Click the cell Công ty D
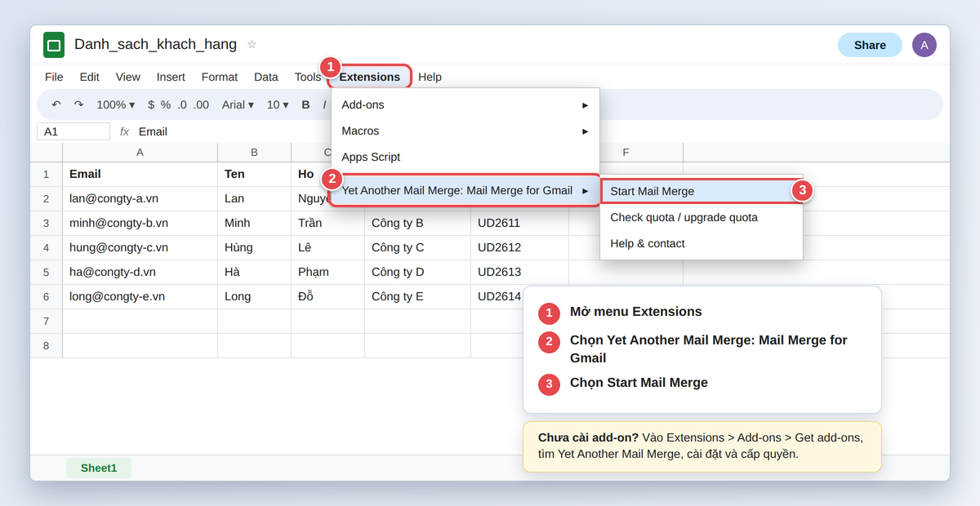Screen dimensions: 980x506 point(418,272)
